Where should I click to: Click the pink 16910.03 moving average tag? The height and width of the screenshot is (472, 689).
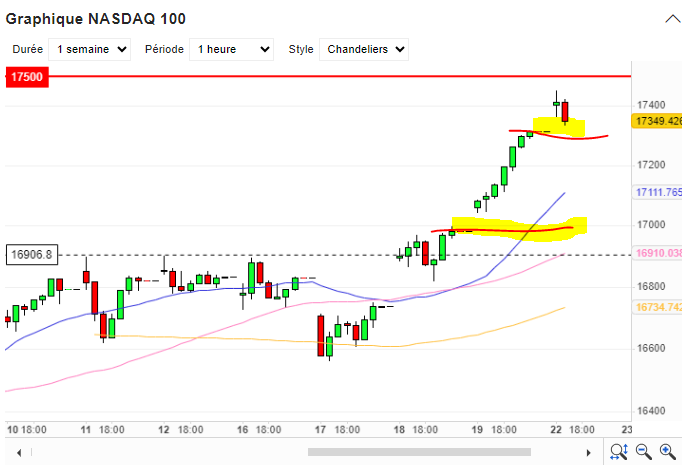(658, 253)
